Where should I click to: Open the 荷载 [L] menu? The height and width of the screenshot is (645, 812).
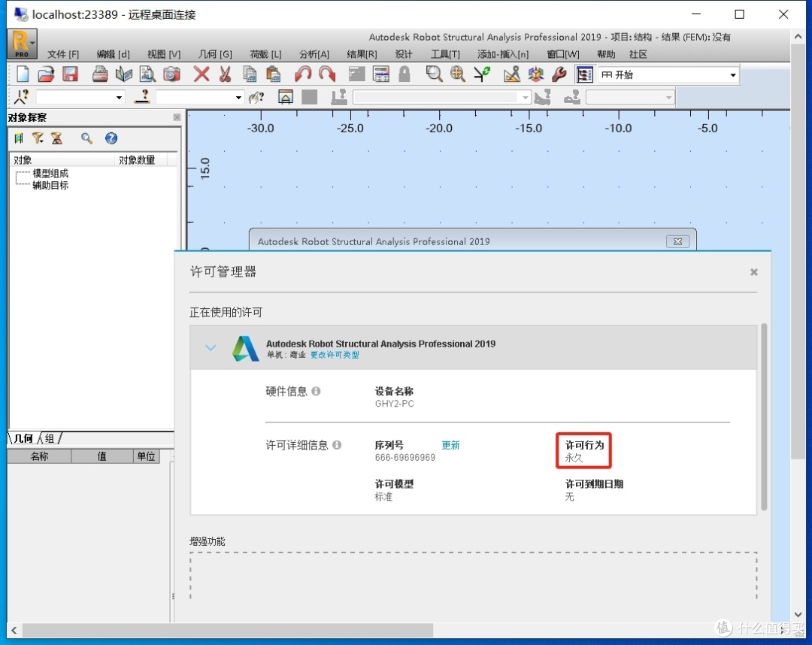[x=265, y=54]
